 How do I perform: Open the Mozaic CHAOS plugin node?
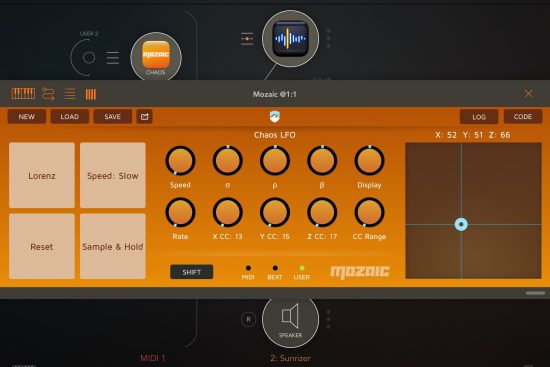click(x=156, y=56)
